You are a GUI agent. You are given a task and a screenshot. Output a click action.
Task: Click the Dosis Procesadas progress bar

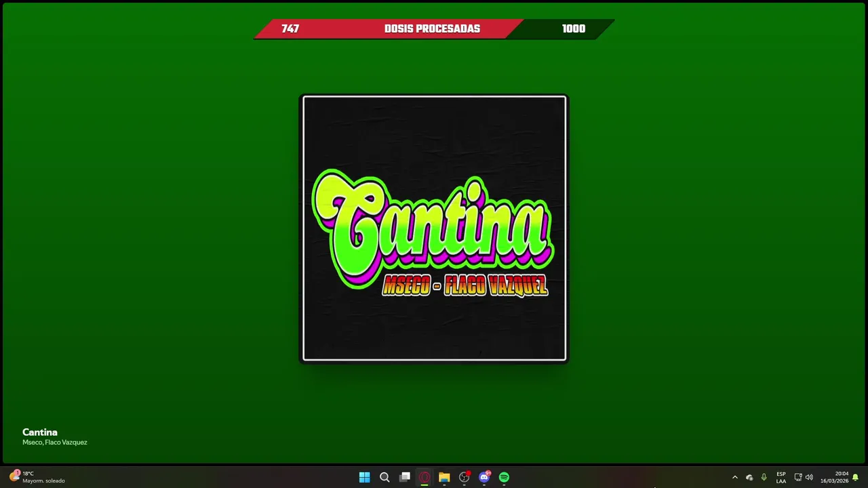[434, 29]
